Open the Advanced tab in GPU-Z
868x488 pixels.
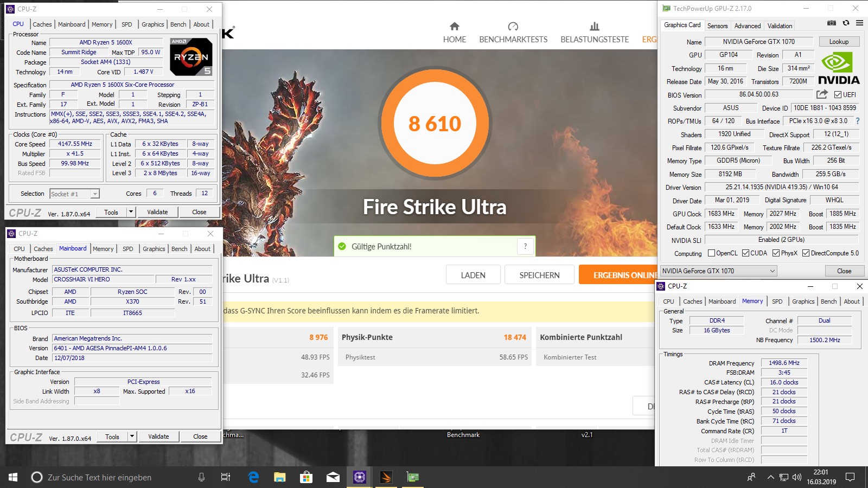point(748,26)
